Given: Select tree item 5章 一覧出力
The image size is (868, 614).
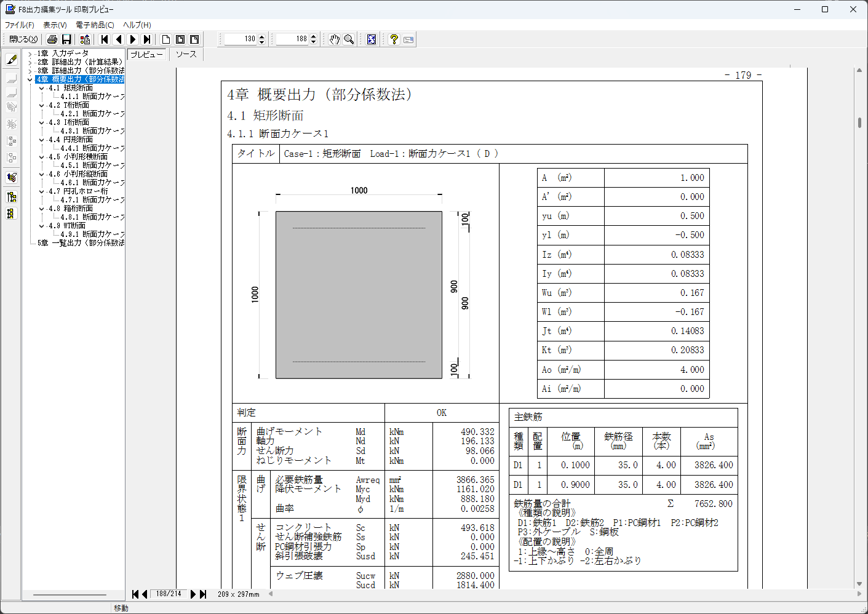Looking at the screenshot, I should [x=81, y=243].
